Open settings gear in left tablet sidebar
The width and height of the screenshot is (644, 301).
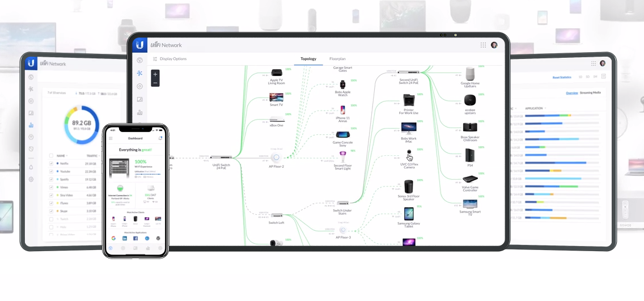pos(31,180)
